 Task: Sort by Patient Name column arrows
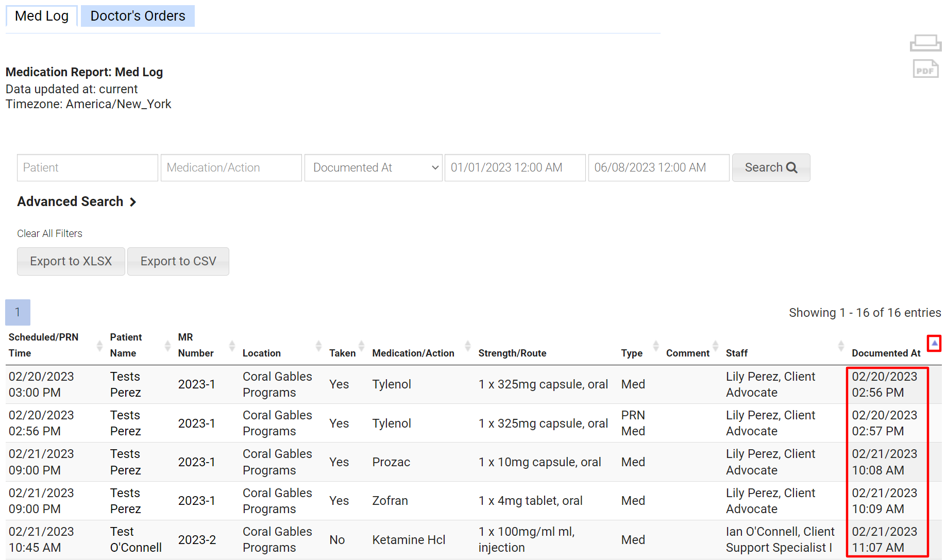[167, 346]
